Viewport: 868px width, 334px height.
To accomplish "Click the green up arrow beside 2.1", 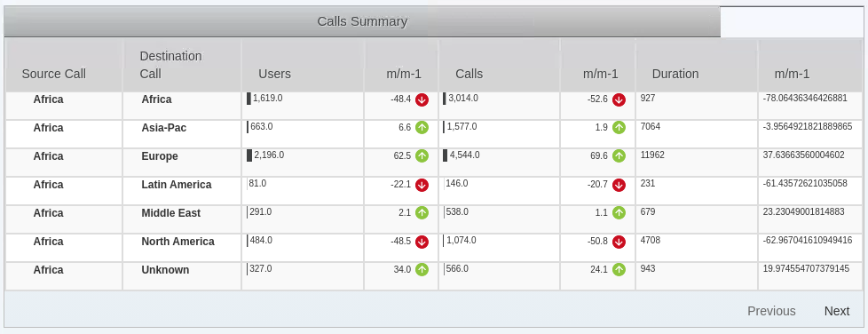I will (x=422, y=212).
